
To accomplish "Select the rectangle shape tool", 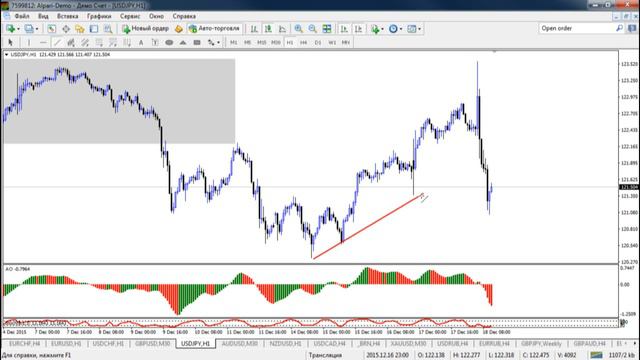I will [197, 42].
